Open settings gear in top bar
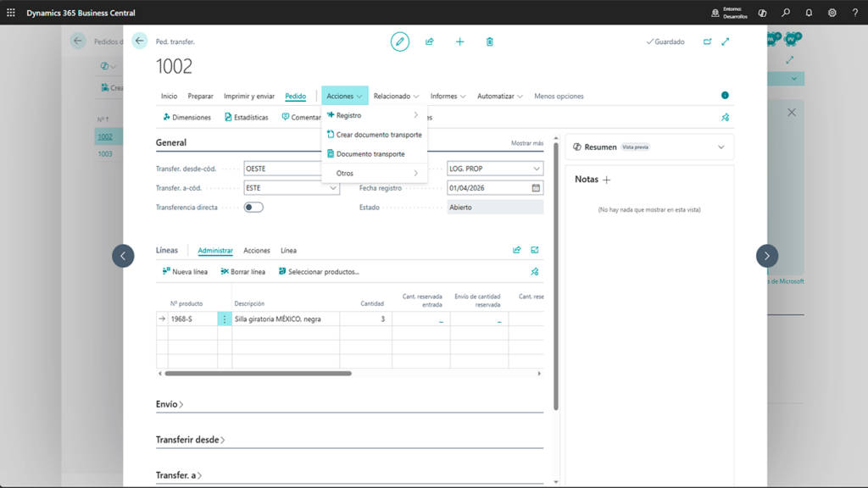The width and height of the screenshot is (868, 488). click(832, 12)
